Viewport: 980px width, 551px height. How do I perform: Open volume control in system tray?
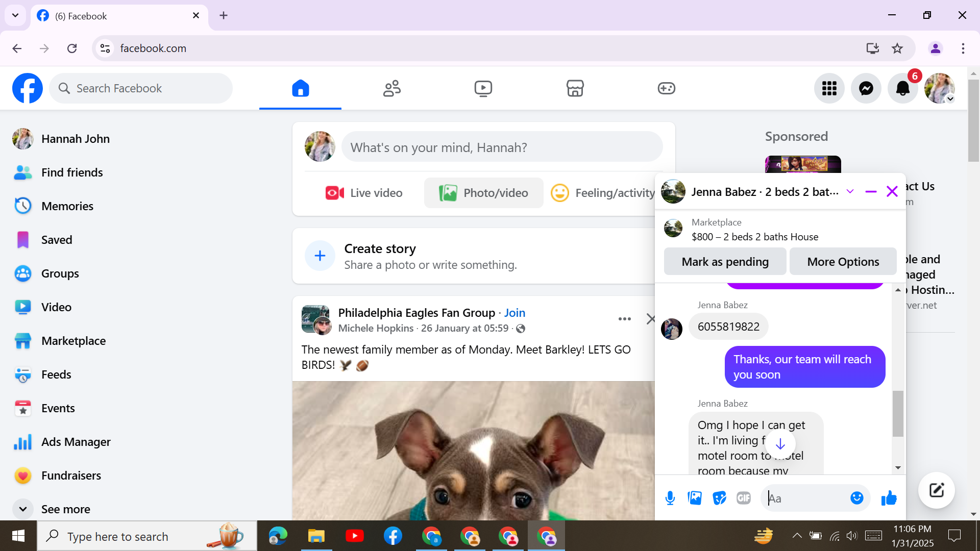tap(852, 536)
